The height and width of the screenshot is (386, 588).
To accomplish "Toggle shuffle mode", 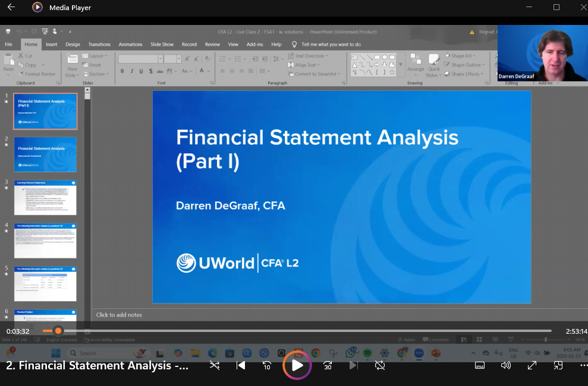I will (215, 365).
